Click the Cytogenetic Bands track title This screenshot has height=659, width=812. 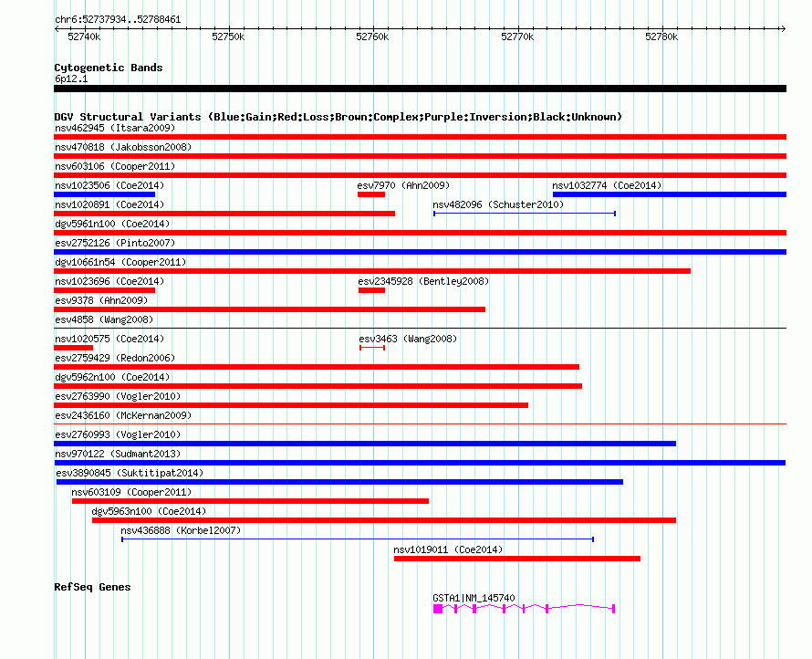109,68
